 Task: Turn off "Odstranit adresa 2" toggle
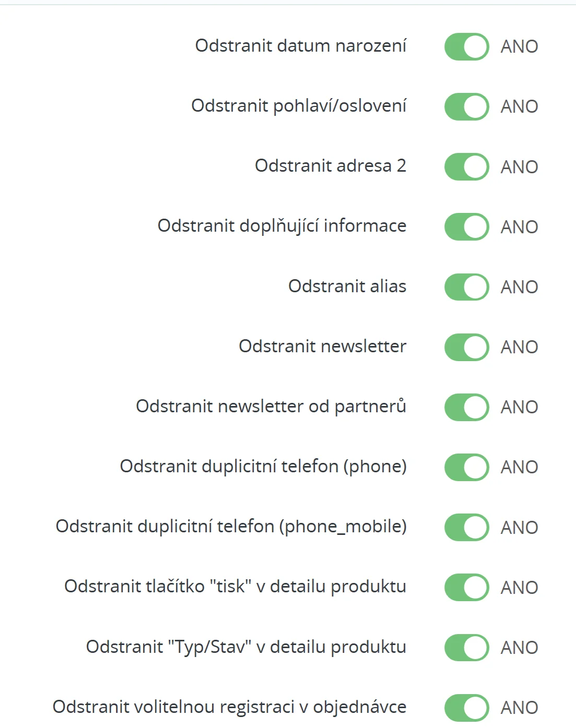[x=466, y=166]
